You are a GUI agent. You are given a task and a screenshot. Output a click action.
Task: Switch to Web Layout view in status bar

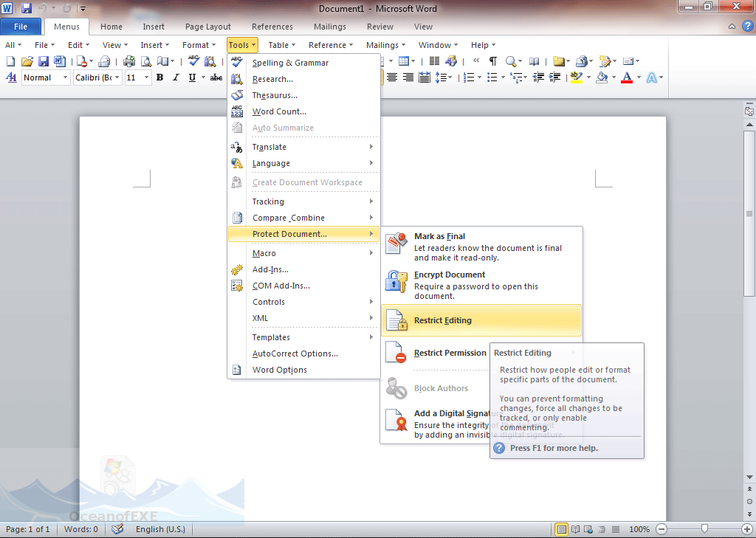point(588,529)
